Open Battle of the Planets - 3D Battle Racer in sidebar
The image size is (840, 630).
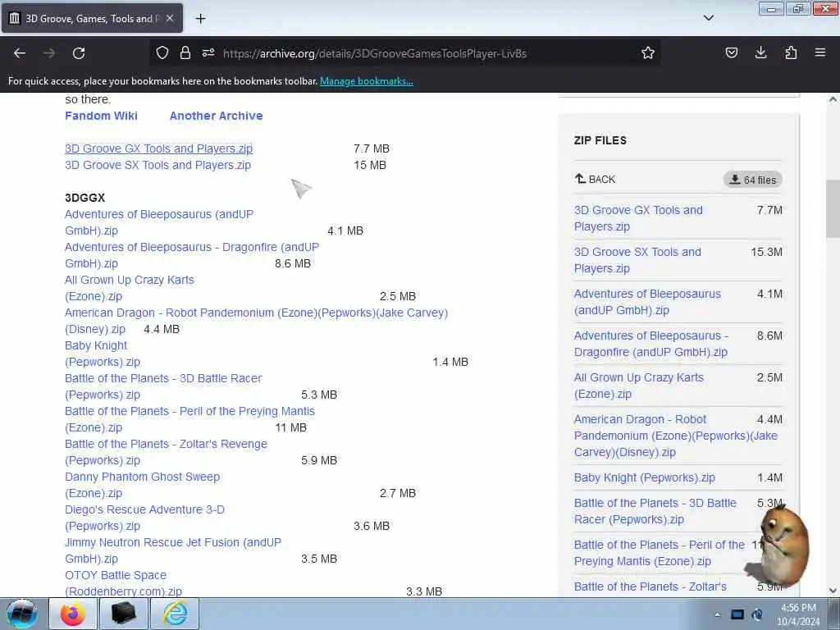(x=655, y=511)
